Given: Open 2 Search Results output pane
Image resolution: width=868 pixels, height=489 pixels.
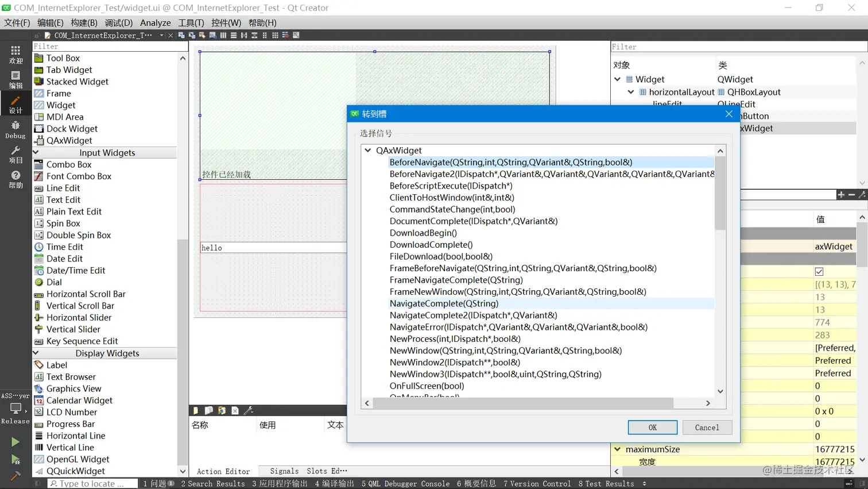Looking at the screenshot, I should (x=213, y=484).
